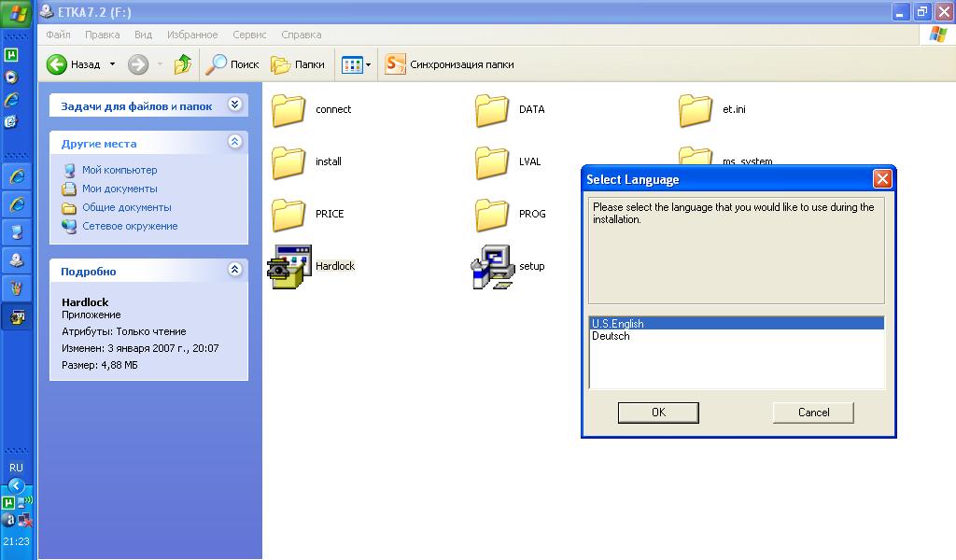
Task: Open the Hardlock application icon
Action: pos(288,267)
